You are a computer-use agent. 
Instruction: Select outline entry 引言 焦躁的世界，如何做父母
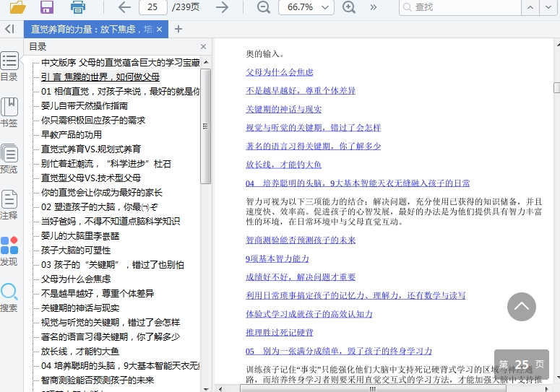(x=100, y=77)
